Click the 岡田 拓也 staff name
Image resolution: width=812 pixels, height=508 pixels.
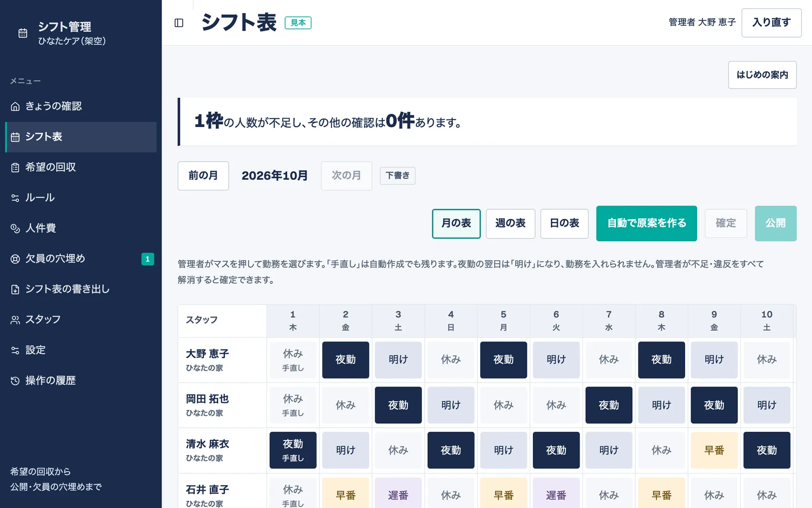click(207, 399)
